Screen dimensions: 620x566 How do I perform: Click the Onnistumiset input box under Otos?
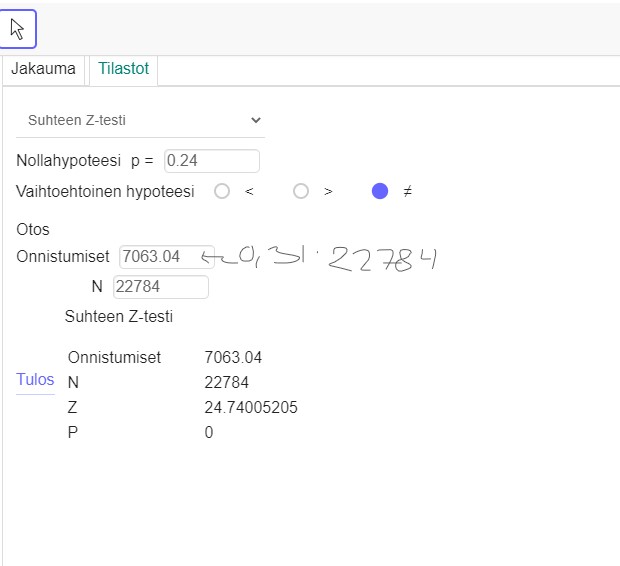tap(165, 257)
